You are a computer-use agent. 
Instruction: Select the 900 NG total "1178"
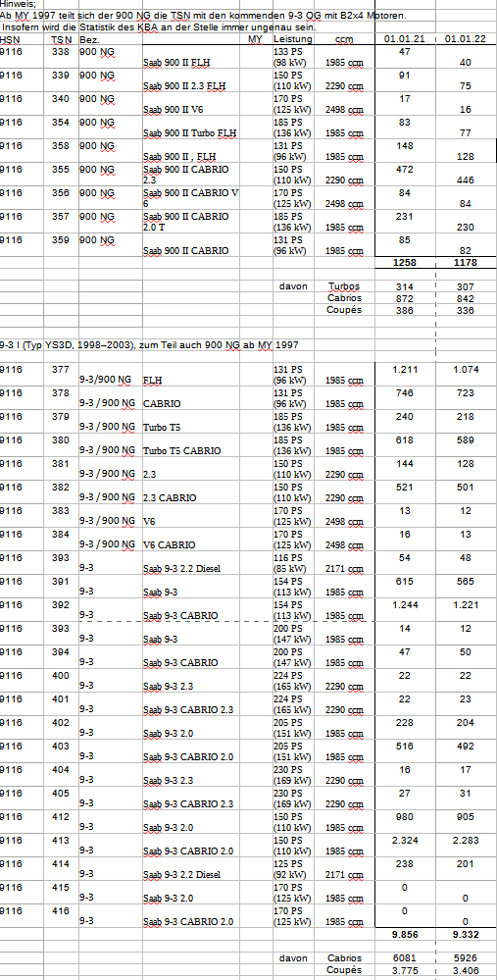pos(466,263)
